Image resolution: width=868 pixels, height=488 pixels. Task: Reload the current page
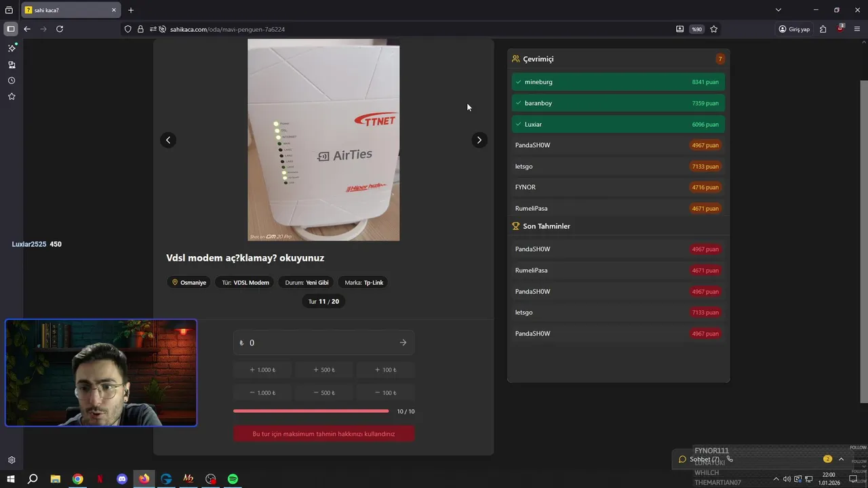[60, 29]
